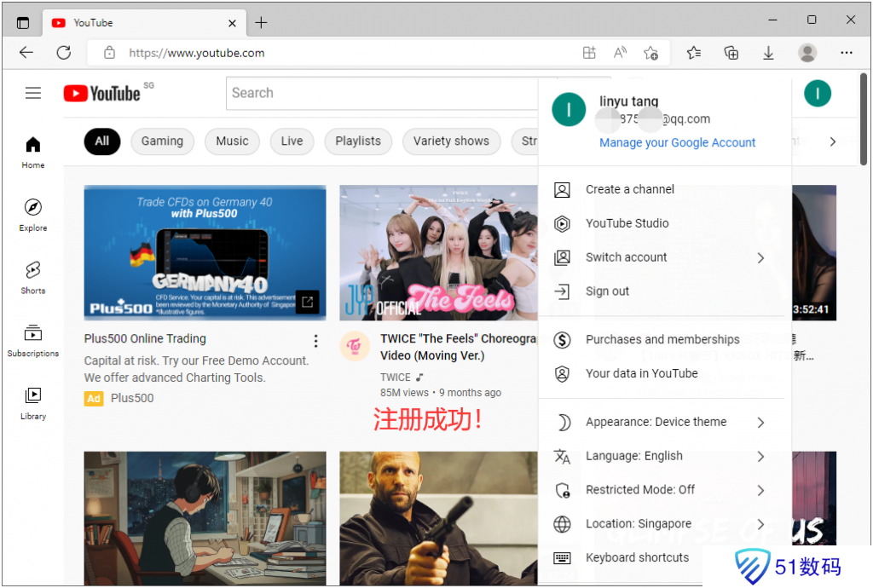
Task: Open the Shorts section in sidebar
Action: [x=33, y=276]
